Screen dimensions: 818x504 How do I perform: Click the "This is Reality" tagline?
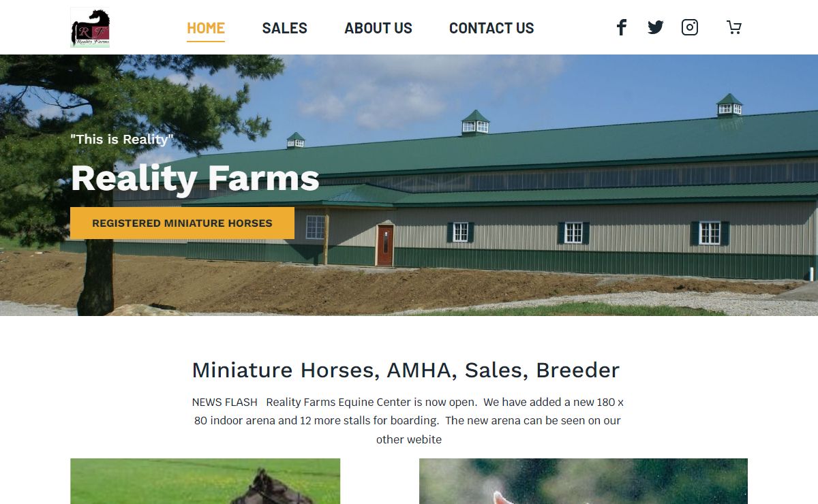click(122, 139)
